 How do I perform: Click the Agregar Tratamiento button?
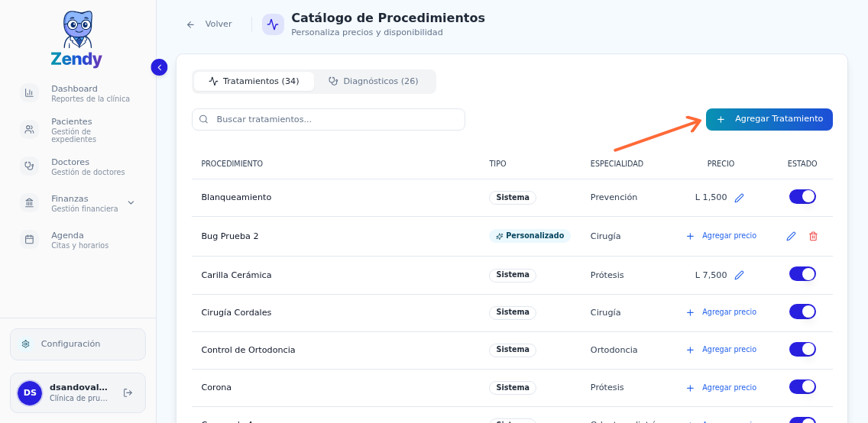point(769,119)
